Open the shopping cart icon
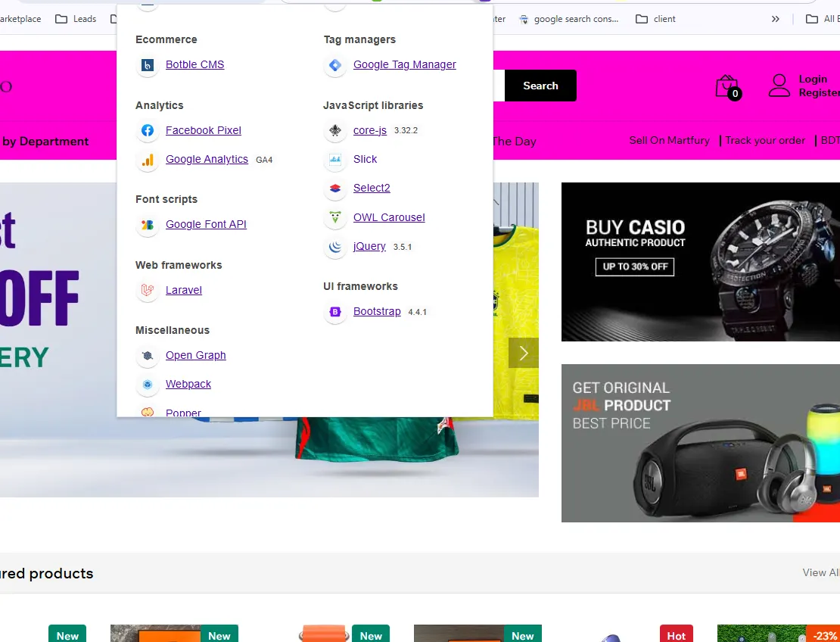The image size is (840, 642). 728,87
